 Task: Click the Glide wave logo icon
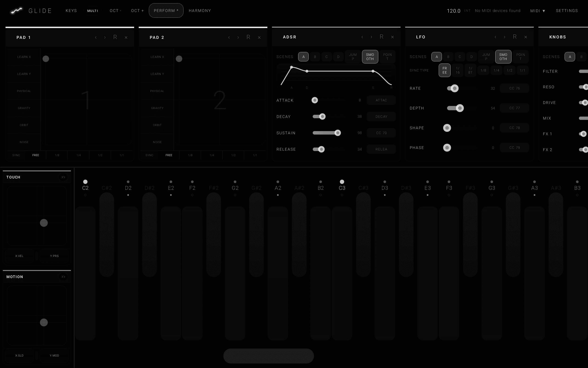(x=16, y=11)
